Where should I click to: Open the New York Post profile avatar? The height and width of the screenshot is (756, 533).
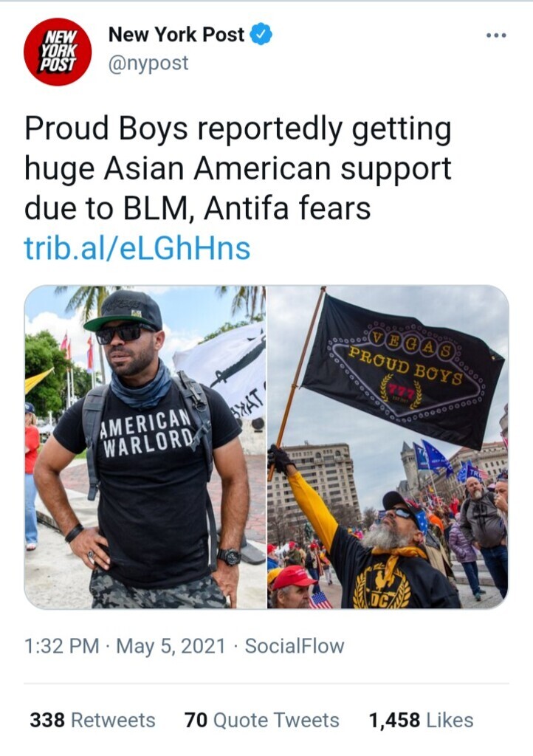pyautogui.click(x=58, y=52)
